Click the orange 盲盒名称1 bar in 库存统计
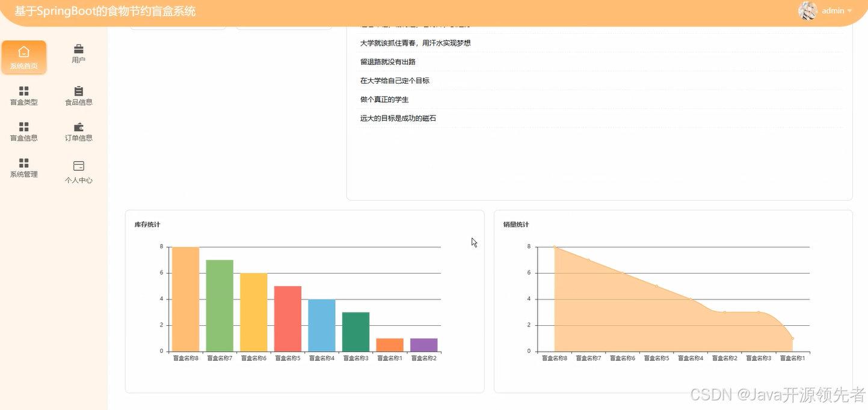This screenshot has width=868, height=410. 390,345
